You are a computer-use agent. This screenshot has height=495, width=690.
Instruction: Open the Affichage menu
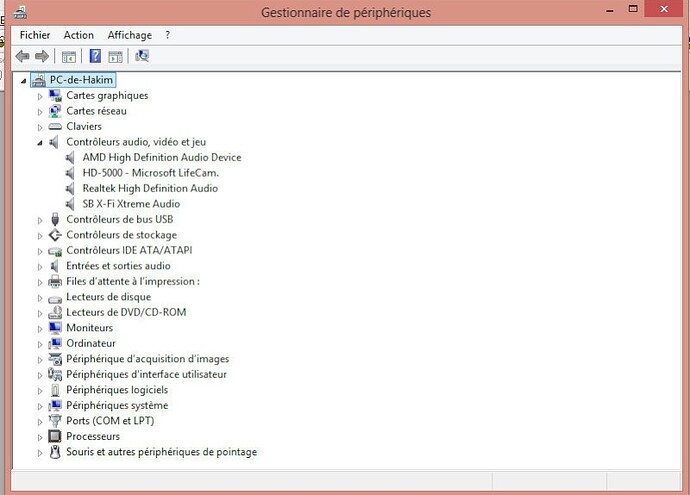[x=129, y=35]
